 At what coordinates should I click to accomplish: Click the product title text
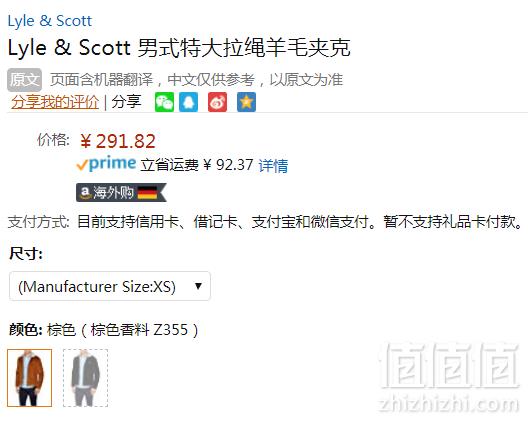coord(179,47)
